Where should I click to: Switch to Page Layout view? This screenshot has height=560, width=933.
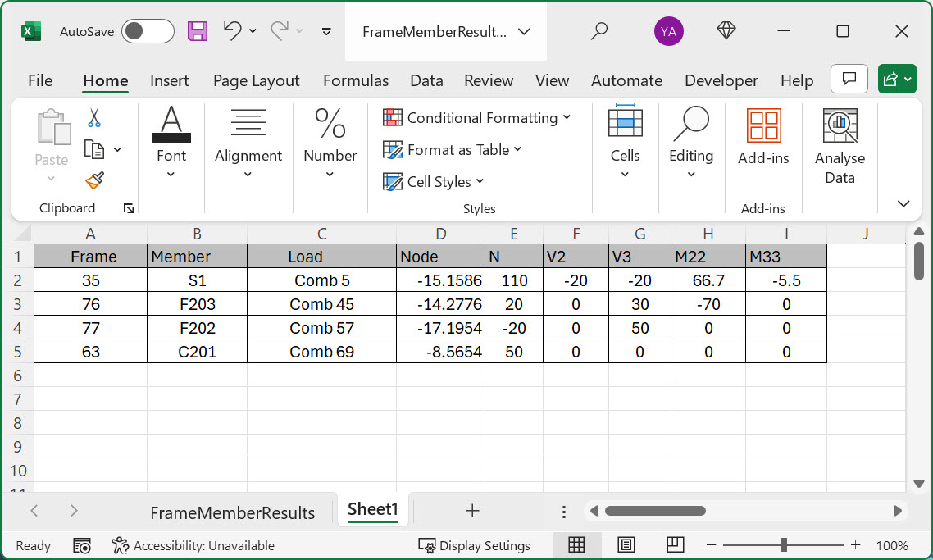coord(626,545)
